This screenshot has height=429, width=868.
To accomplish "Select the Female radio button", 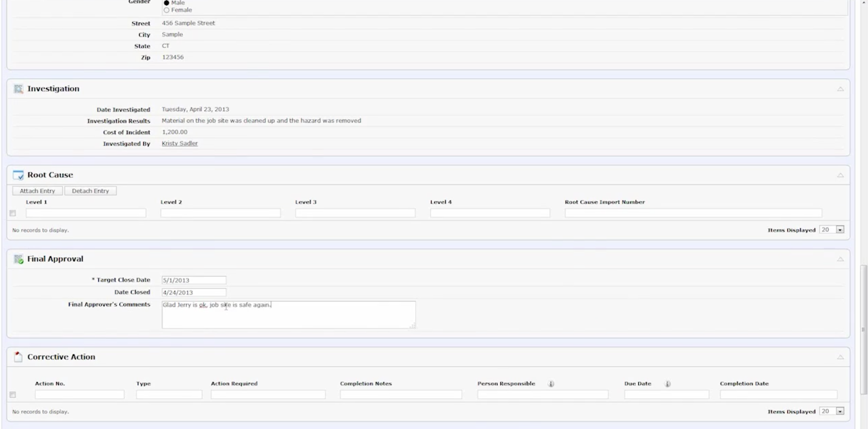I will tap(167, 10).
